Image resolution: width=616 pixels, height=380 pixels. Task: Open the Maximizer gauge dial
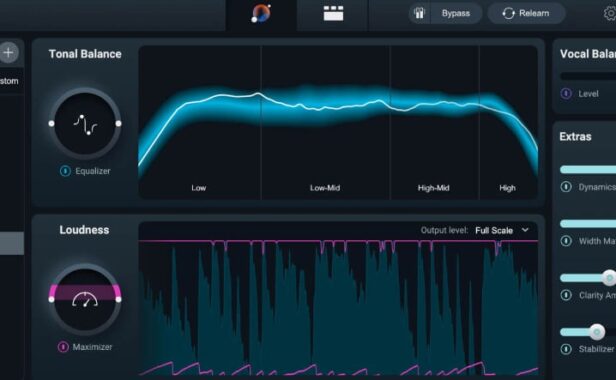tap(85, 299)
